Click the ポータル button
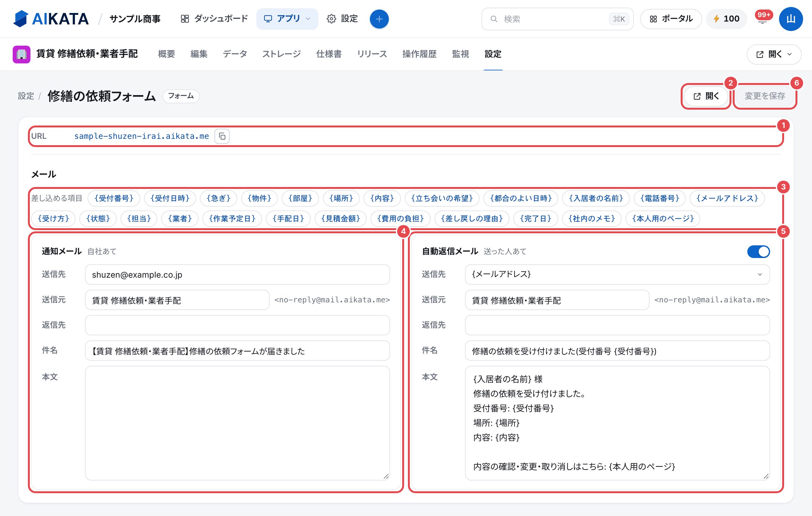The image size is (812, 516). pos(671,19)
